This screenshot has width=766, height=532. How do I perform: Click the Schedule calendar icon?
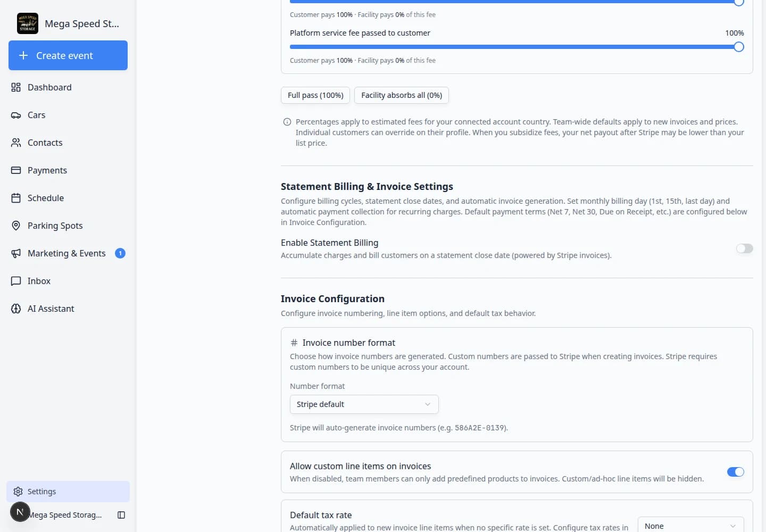coord(16,198)
